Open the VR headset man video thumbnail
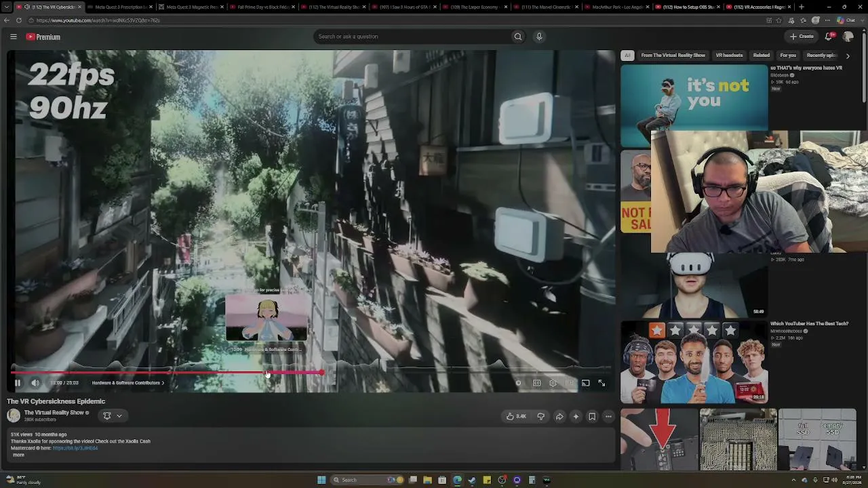868x488 pixels. pyautogui.click(x=694, y=285)
